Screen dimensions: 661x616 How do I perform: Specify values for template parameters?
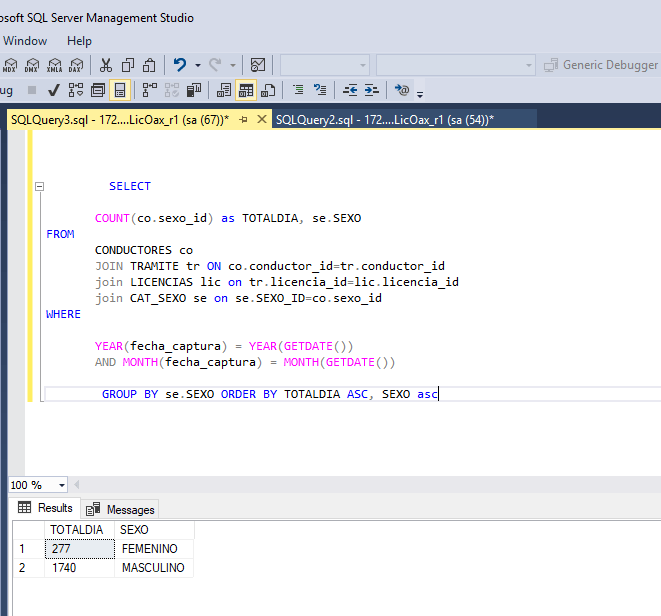click(x=402, y=90)
